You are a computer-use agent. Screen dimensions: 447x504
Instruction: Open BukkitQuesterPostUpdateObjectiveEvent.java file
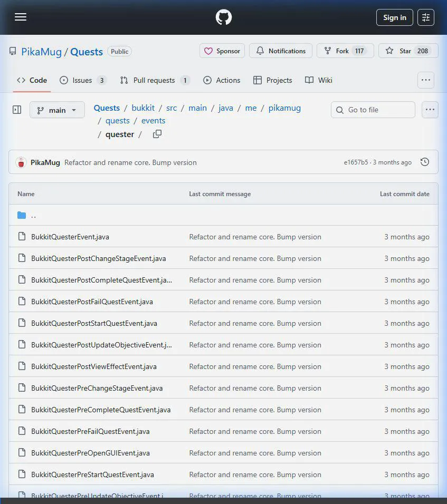click(x=102, y=345)
